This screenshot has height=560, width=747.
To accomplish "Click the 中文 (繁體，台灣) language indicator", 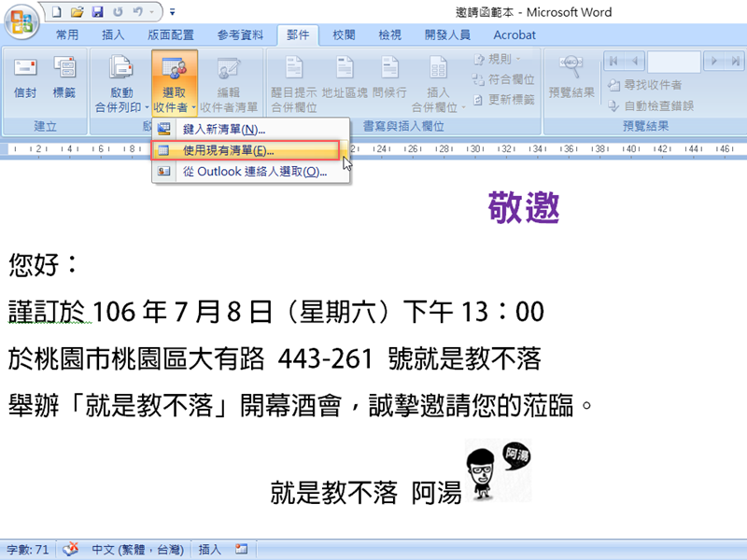I will tap(137, 550).
